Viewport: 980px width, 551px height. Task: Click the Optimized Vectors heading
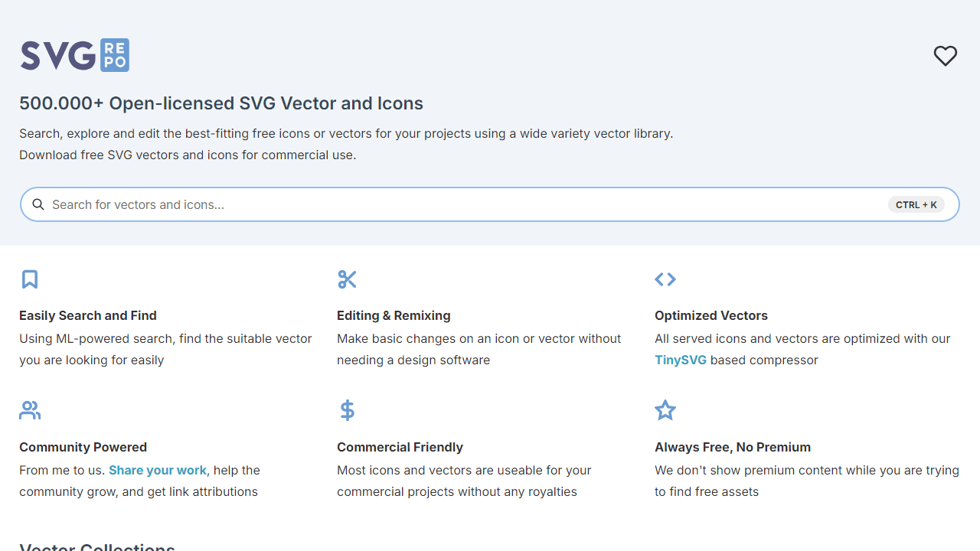click(x=711, y=315)
